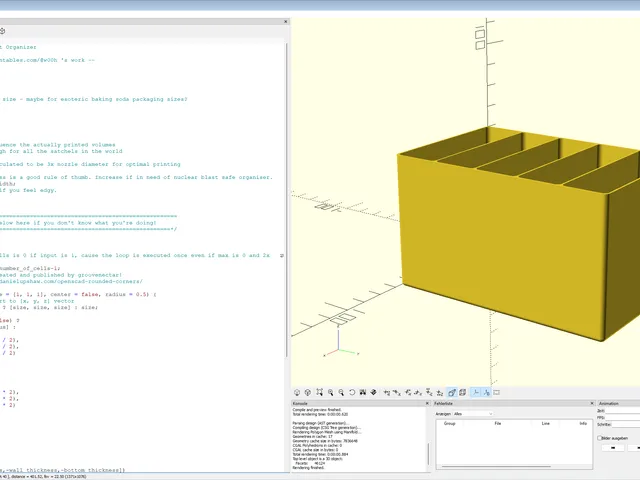Zoom out using the magnifier minus icon
Screen dimensions: 640x480
pyautogui.click(x=341, y=393)
